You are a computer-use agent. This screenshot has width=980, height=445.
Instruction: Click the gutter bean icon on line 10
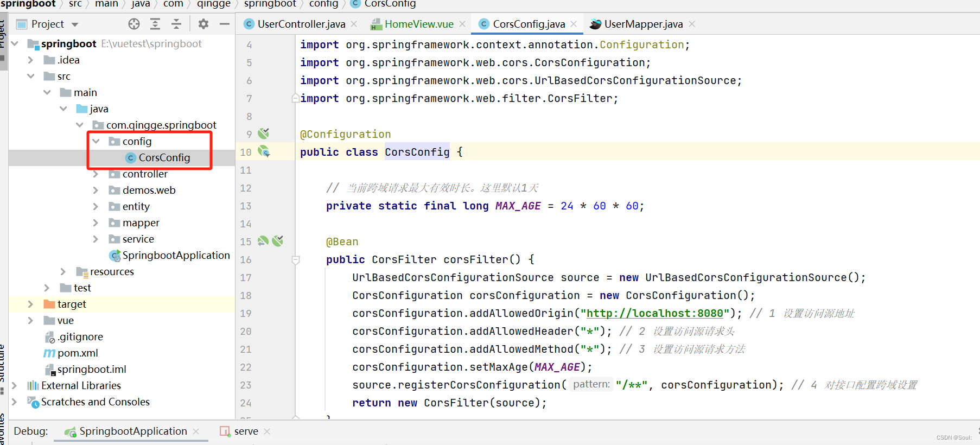[x=264, y=151]
